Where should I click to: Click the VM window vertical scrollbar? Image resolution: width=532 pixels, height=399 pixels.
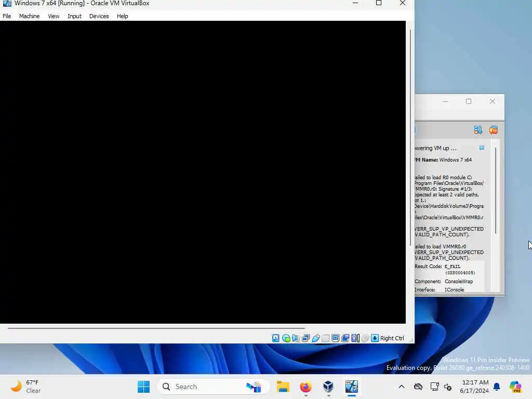point(410,138)
